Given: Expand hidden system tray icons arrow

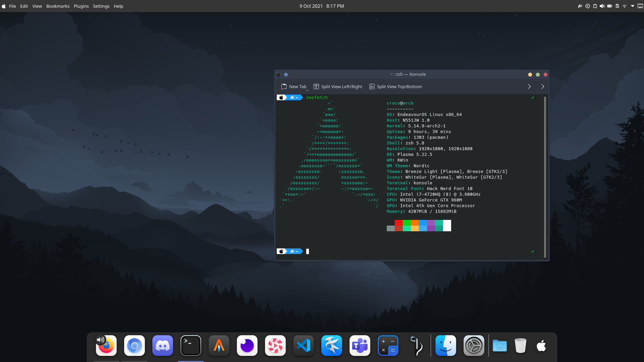Looking at the screenshot, I should tap(633, 6).
